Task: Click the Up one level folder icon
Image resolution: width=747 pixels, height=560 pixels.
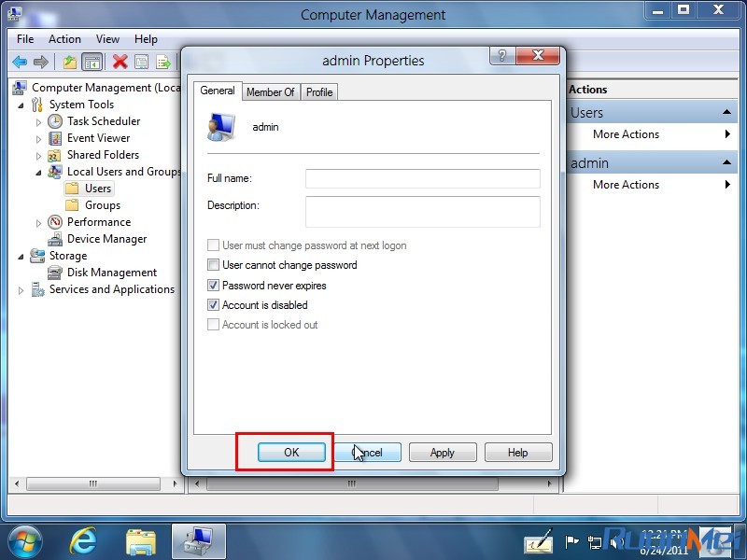Action: click(x=69, y=62)
